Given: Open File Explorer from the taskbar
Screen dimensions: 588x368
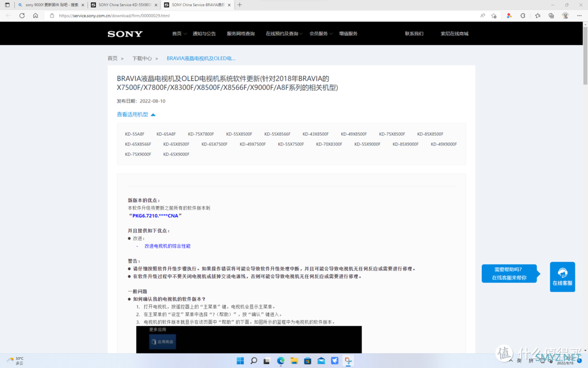Looking at the screenshot, I should coord(294,361).
